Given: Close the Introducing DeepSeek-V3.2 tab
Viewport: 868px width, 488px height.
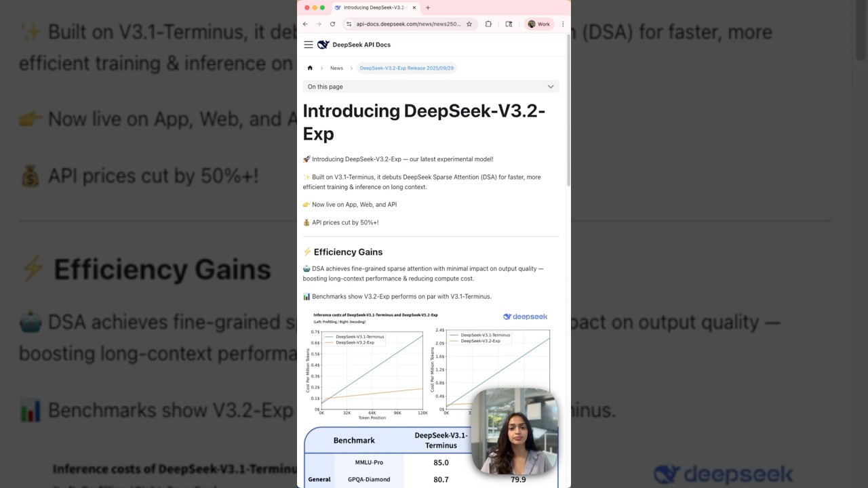Looking at the screenshot, I should [x=414, y=7].
